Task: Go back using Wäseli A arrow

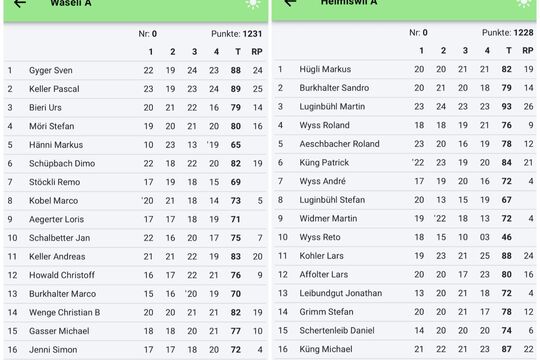Action: 20,3
